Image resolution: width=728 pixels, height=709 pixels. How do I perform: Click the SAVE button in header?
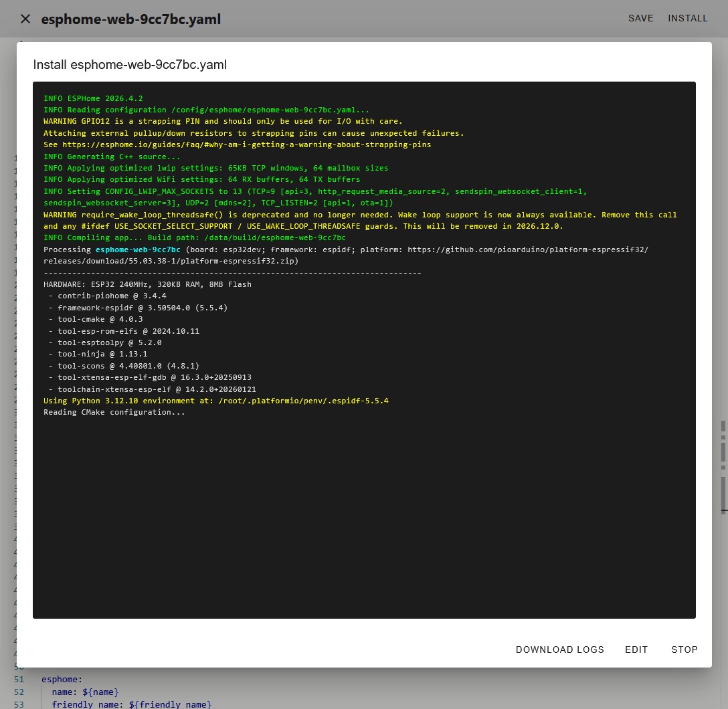pyautogui.click(x=641, y=18)
